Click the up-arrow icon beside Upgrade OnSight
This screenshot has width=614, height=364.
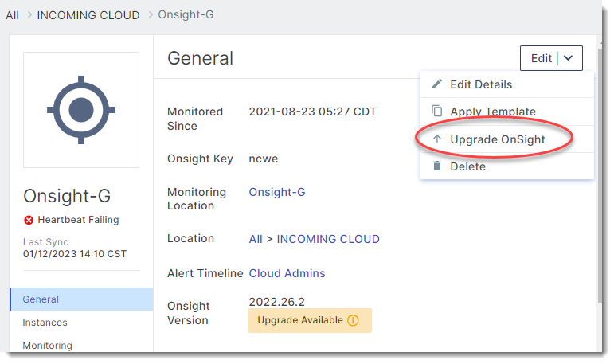[x=436, y=139]
